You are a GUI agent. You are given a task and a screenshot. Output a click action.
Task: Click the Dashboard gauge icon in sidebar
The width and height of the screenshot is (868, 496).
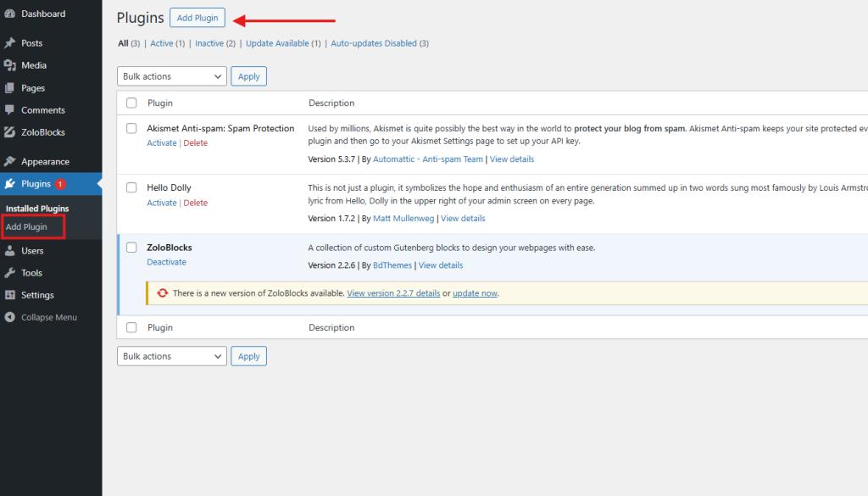[9, 14]
